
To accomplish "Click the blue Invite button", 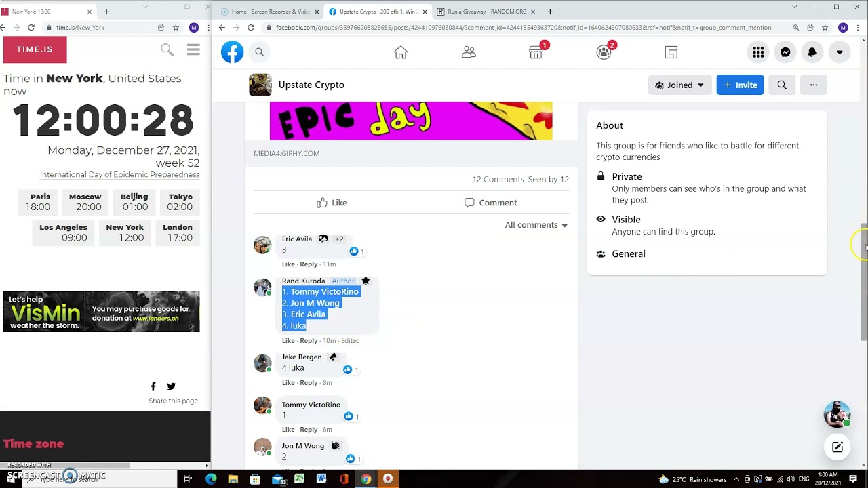I will tap(740, 85).
